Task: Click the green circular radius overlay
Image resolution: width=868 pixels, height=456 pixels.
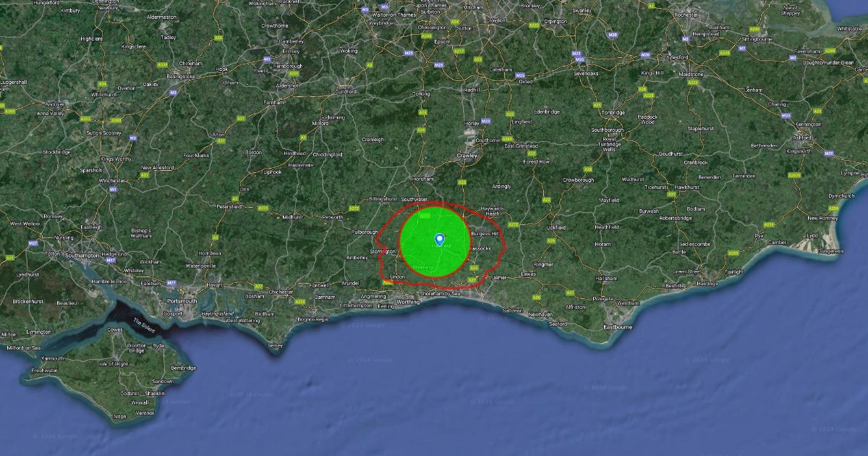Action: point(434,242)
